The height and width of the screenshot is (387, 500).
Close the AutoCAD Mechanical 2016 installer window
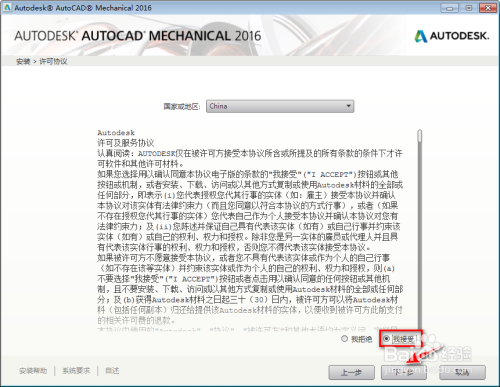point(488,8)
